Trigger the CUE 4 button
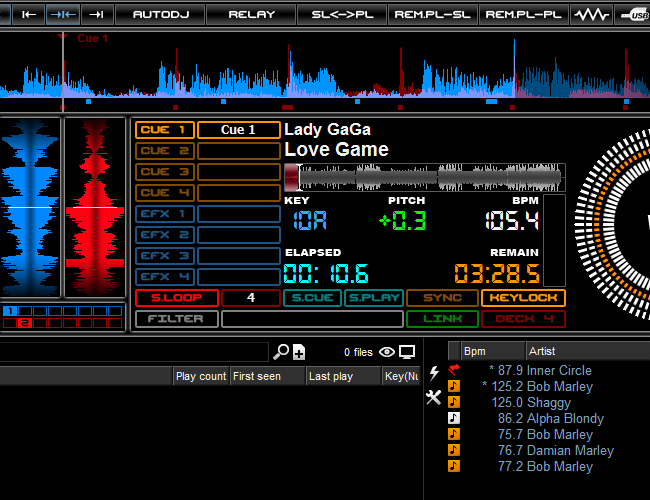This screenshot has height=500, width=650. (165, 193)
